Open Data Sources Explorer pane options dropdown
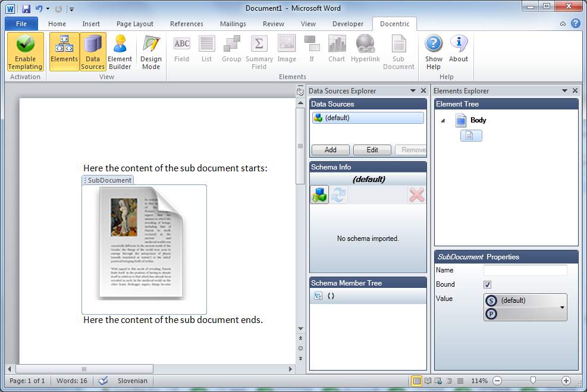587x392 pixels. (413, 90)
